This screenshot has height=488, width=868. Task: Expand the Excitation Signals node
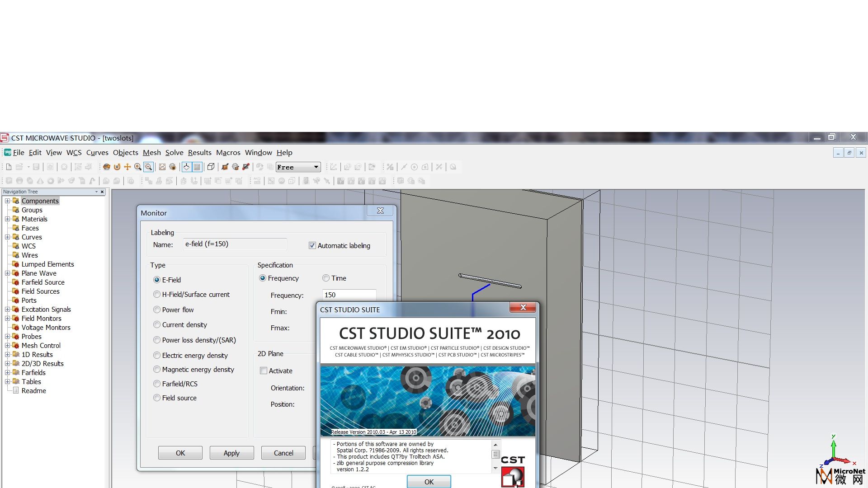pyautogui.click(x=7, y=310)
